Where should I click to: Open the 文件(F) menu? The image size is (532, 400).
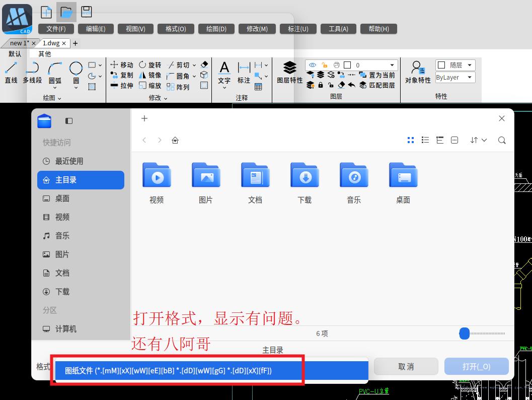tap(56, 29)
